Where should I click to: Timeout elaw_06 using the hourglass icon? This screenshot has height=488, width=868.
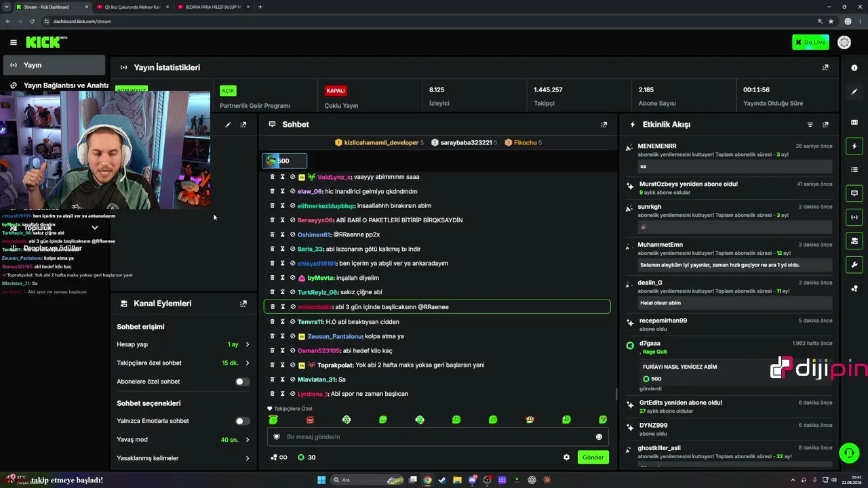coord(283,191)
